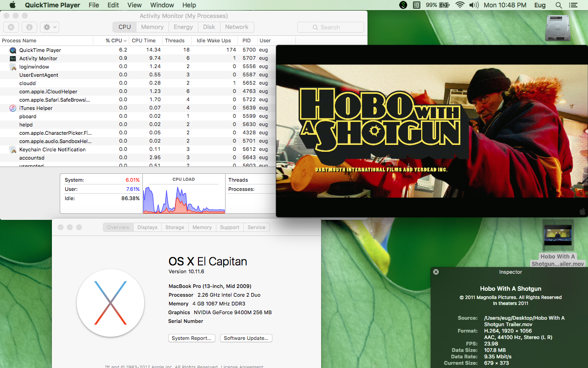Select the pboard process row
This screenshot has width=588, height=368.
(138, 116)
